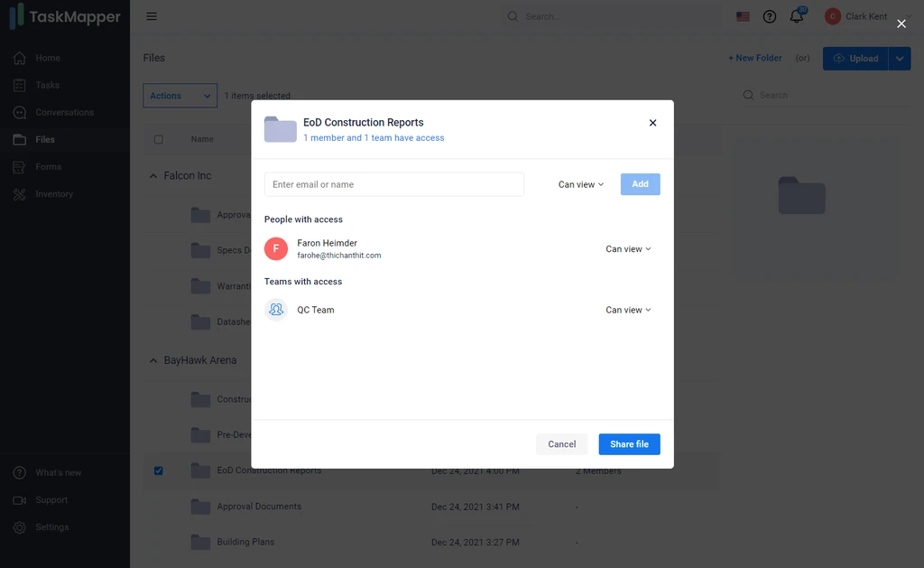Click the US flag language icon
The width and height of the screenshot is (924, 568).
coord(744,16)
